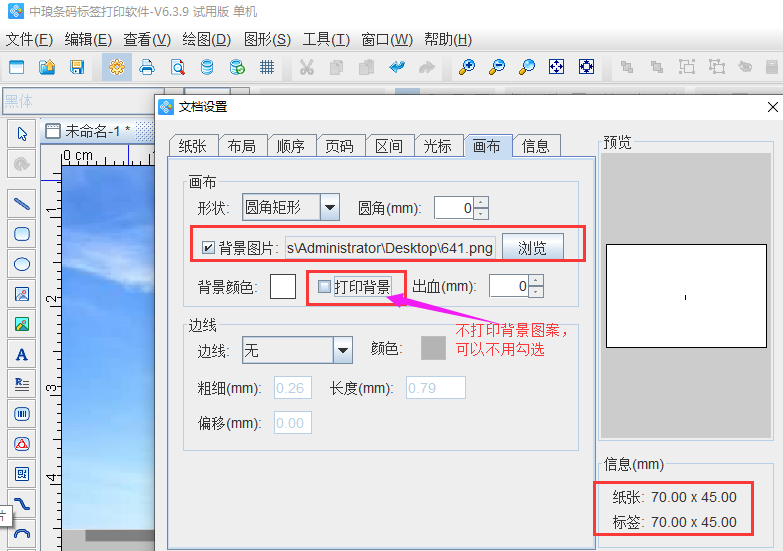Select the letter A text tool
The width and height of the screenshot is (783, 551).
click(21, 354)
